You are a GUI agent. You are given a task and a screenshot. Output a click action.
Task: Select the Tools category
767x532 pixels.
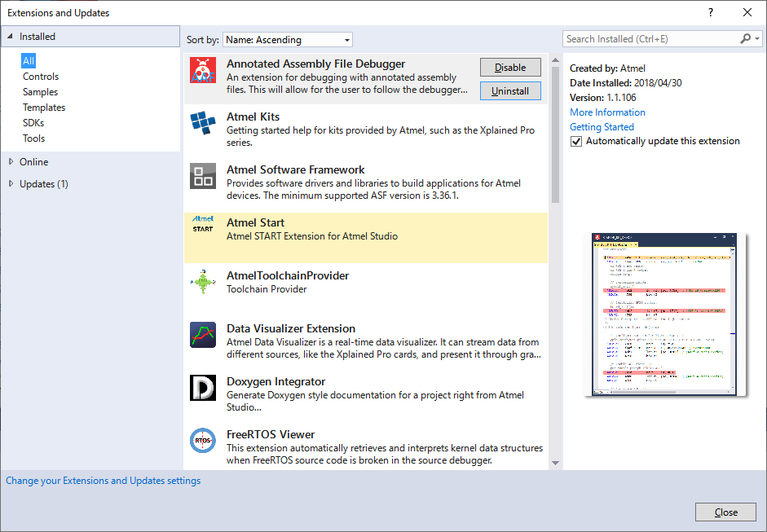[x=33, y=138]
